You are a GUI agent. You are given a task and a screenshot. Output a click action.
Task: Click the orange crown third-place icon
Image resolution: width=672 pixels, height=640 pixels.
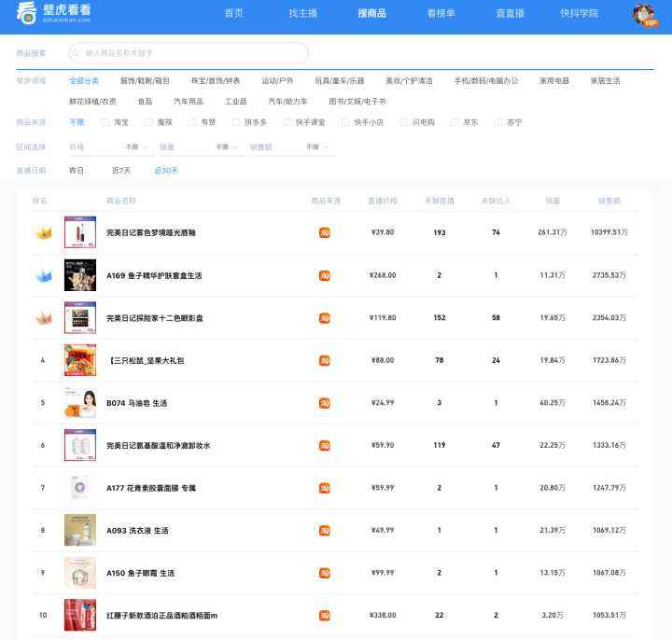pos(43,317)
